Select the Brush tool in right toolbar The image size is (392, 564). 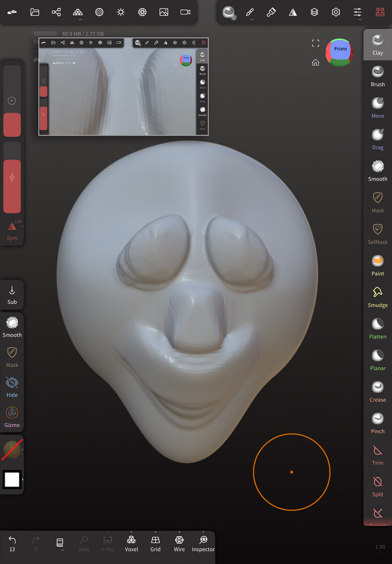377,76
